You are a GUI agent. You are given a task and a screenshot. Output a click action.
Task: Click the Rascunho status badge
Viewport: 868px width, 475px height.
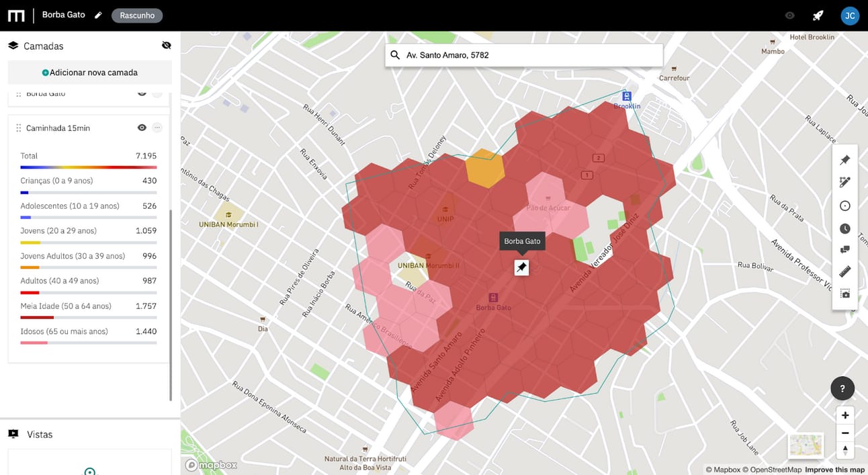pyautogui.click(x=137, y=15)
